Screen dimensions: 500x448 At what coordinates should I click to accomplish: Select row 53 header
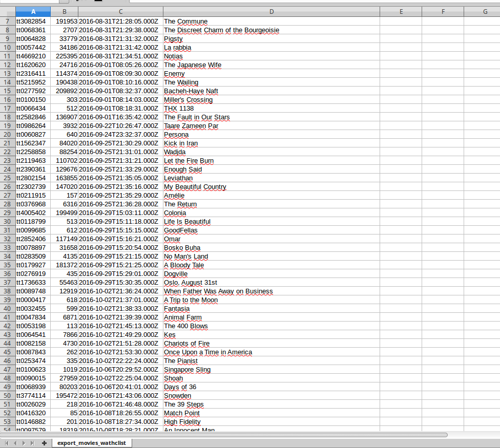click(8, 421)
